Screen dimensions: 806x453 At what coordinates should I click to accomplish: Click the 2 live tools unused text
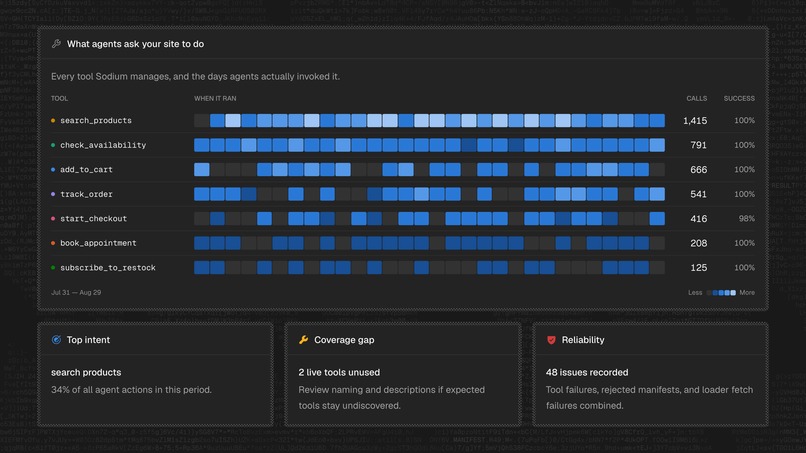point(339,372)
